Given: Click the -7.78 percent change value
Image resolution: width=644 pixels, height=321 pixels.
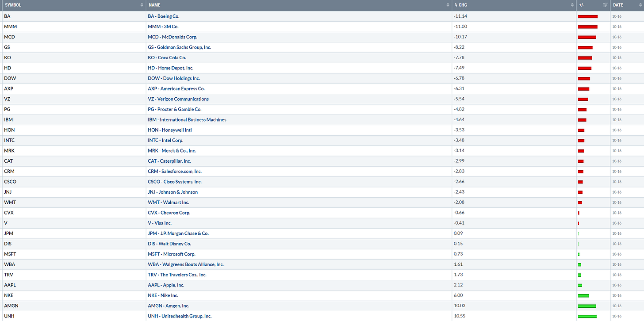Looking at the screenshot, I should click(459, 58).
